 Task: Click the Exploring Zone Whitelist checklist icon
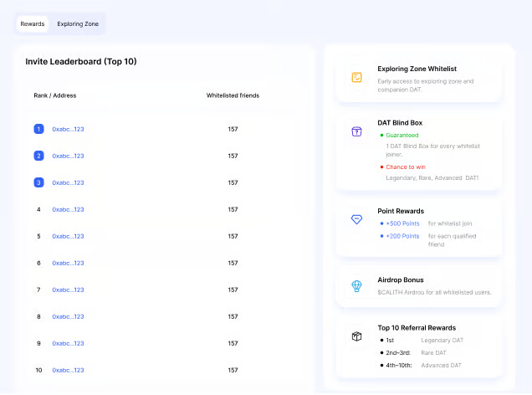click(x=356, y=78)
